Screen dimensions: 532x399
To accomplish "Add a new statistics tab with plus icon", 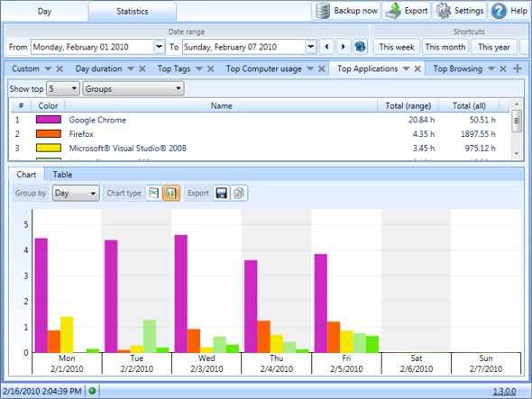I will coord(518,68).
